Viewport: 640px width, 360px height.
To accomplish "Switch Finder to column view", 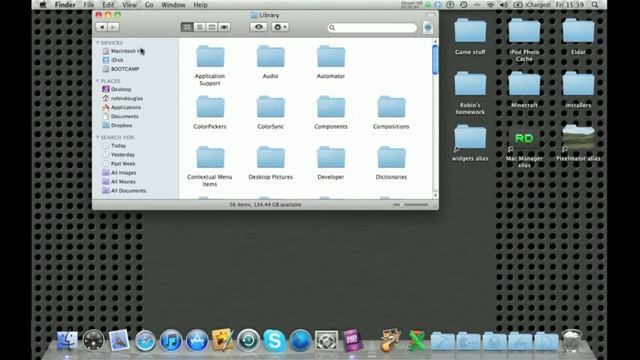I will coord(212,27).
